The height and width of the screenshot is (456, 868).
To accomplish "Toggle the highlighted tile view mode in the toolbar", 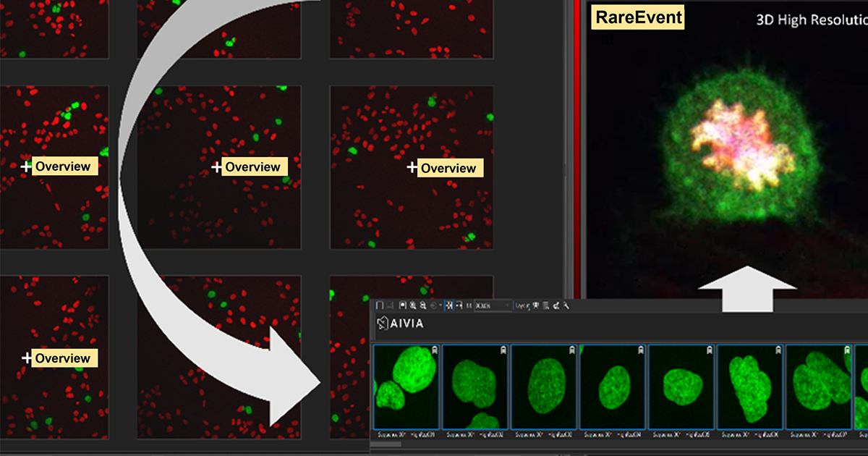I will tap(450, 305).
